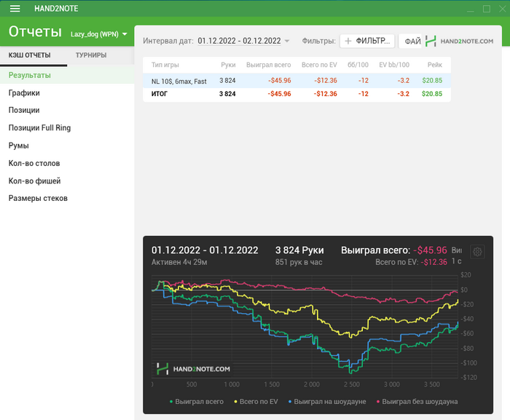
Task: Open the hamburger main menu
Action: 15,9
